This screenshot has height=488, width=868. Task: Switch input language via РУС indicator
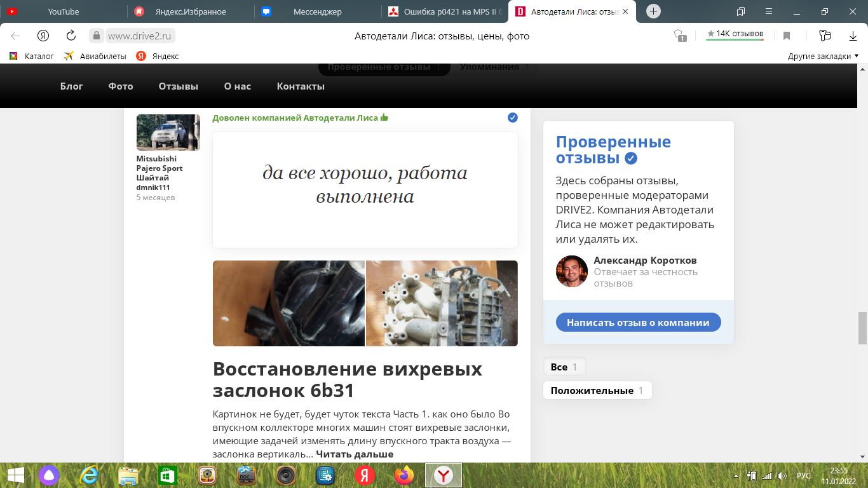click(x=804, y=475)
